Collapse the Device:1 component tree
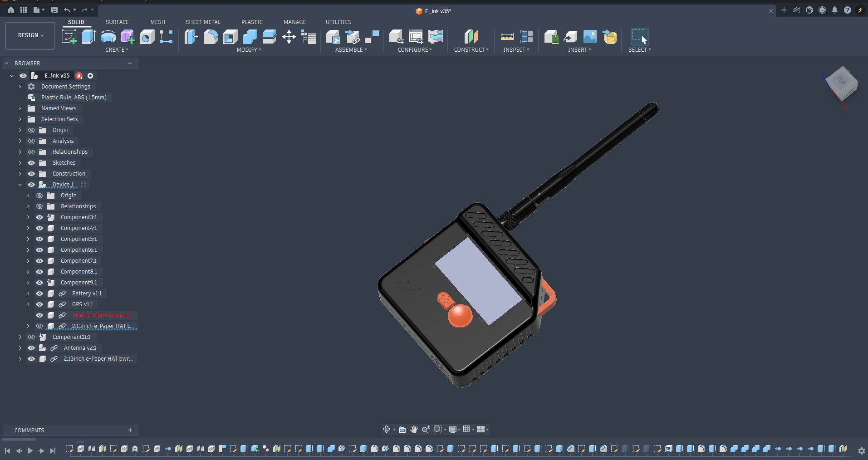The image size is (868, 460). [20, 185]
